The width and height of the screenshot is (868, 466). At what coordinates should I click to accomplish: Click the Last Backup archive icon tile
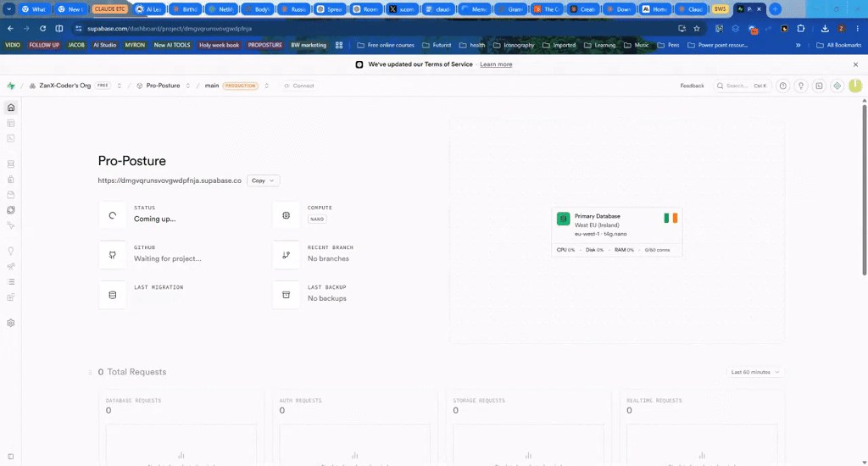287,295
